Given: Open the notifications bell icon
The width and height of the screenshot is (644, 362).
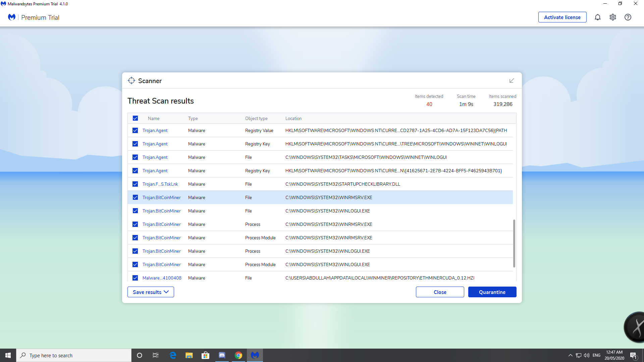Looking at the screenshot, I should coord(597,17).
